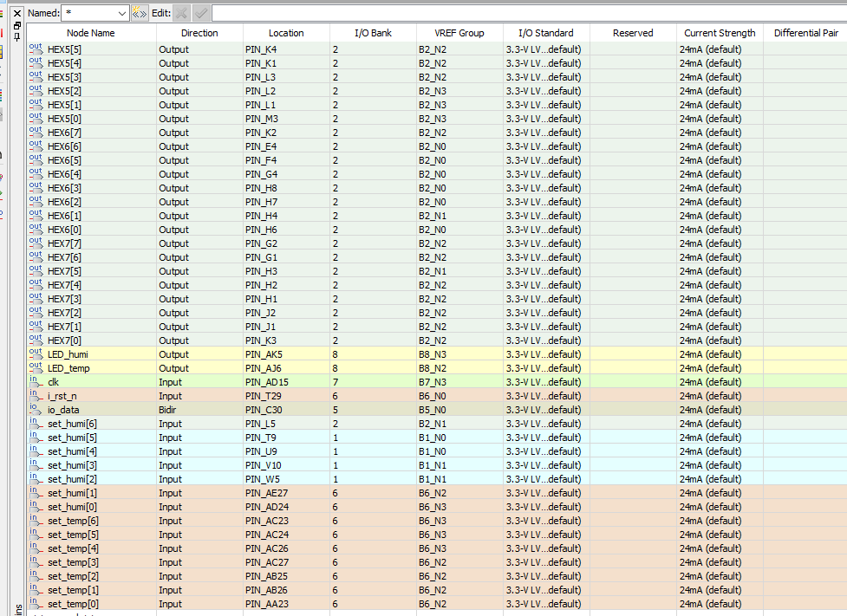Click the input pin icon for set_humi[6]
847x616 pixels.
click(x=36, y=424)
